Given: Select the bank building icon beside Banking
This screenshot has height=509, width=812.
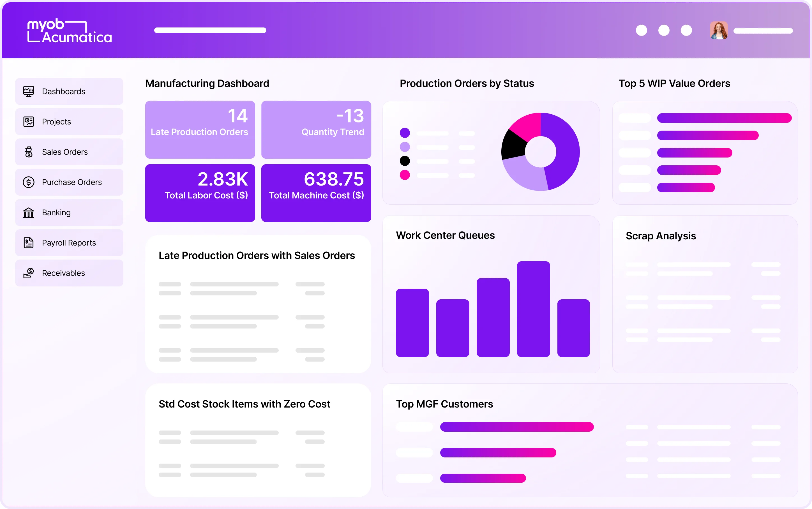Looking at the screenshot, I should (29, 212).
